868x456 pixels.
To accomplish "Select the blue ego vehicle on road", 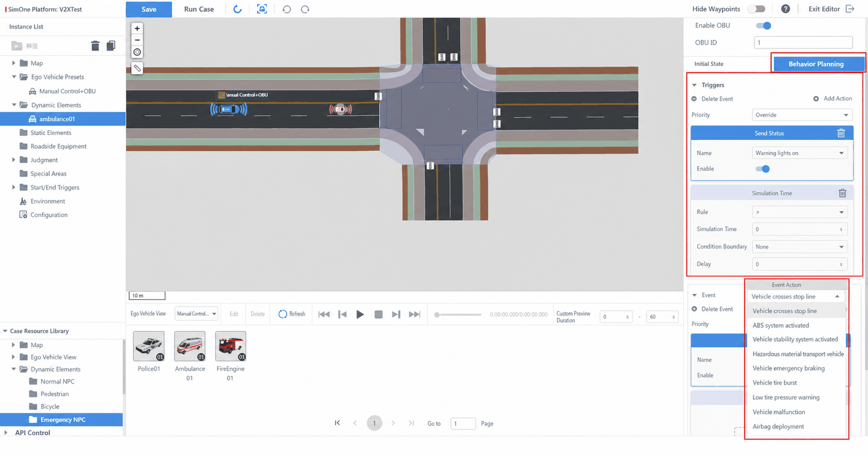I will [229, 109].
